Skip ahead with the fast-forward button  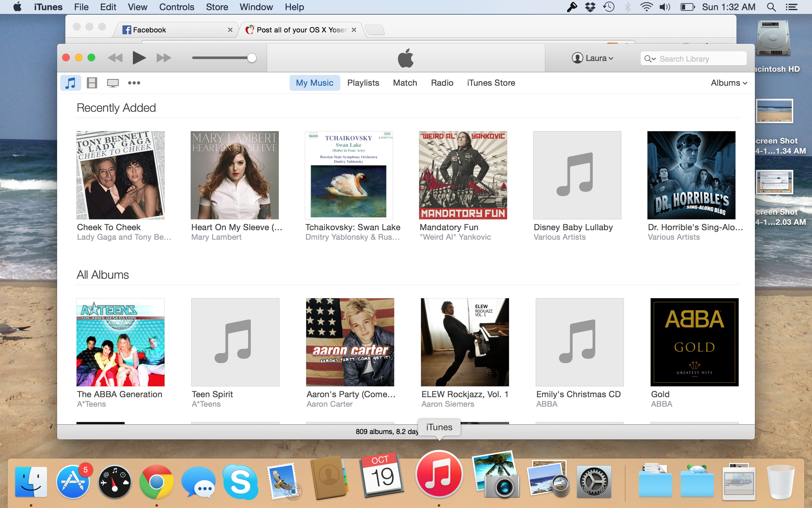(164, 58)
